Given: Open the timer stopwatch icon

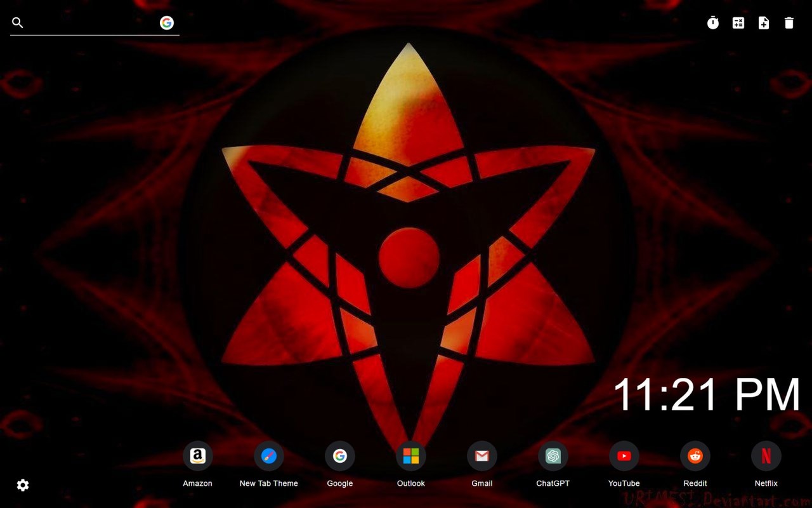Looking at the screenshot, I should (x=713, y=23).
